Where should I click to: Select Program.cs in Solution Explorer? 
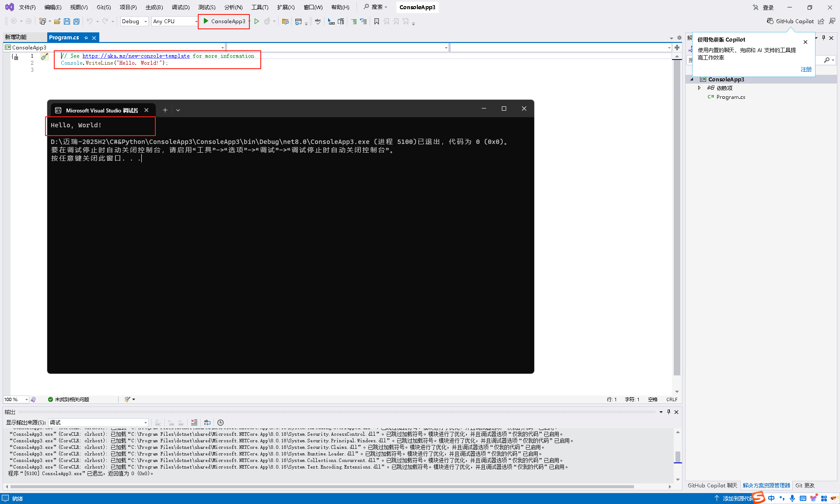pyautogui.click(x=726, y=97)
